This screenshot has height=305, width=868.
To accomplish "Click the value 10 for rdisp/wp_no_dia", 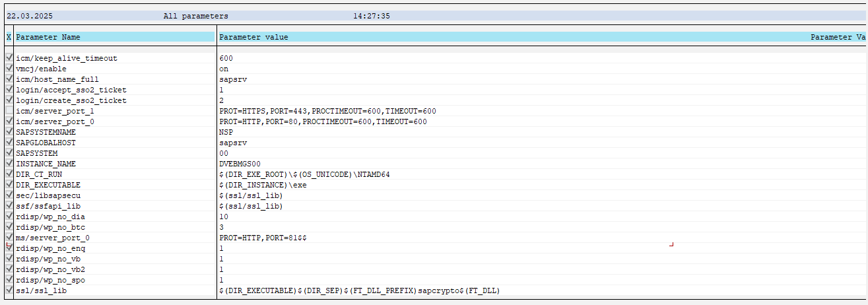I will click(x=224, y=217).
